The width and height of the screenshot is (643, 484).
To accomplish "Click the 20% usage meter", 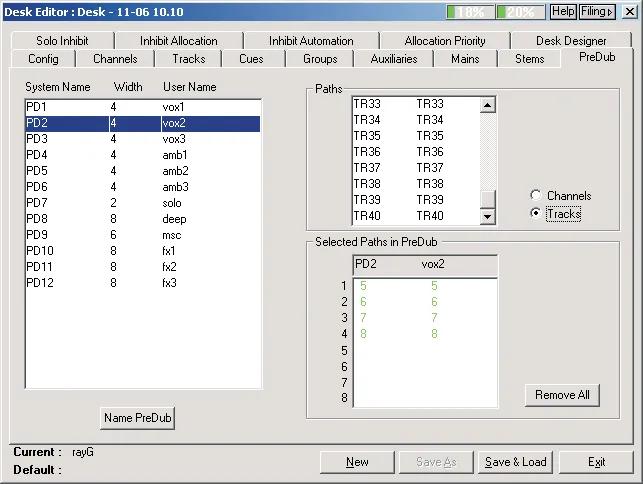I will (520, 12).
